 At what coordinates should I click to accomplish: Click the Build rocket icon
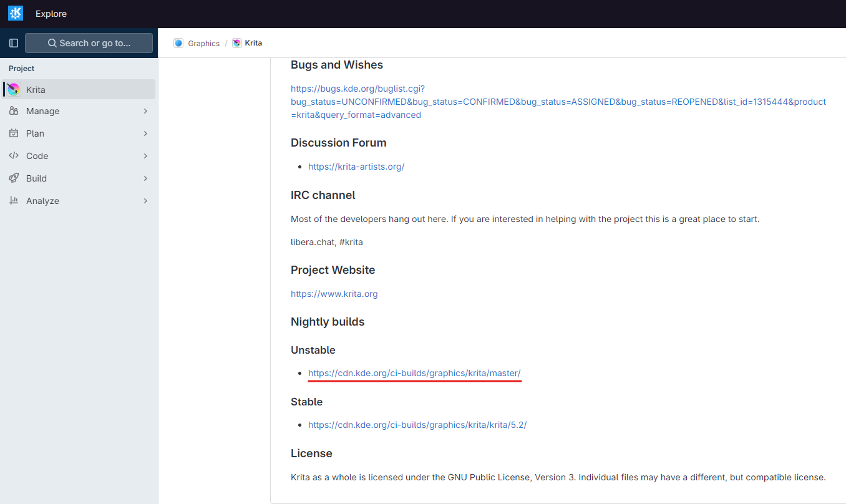pyautogui.click(x=14, y=178)
